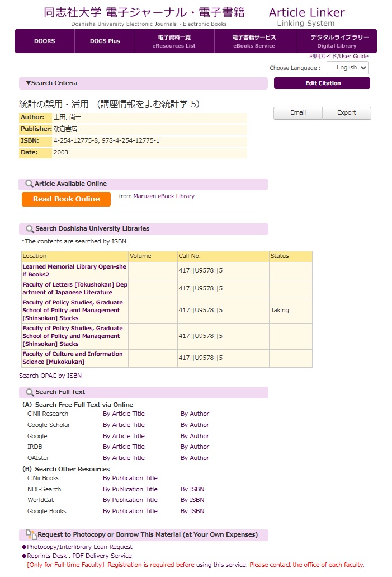Collapse the Search Criteria section
Viewport: 392px width, 577px height.
51,83
